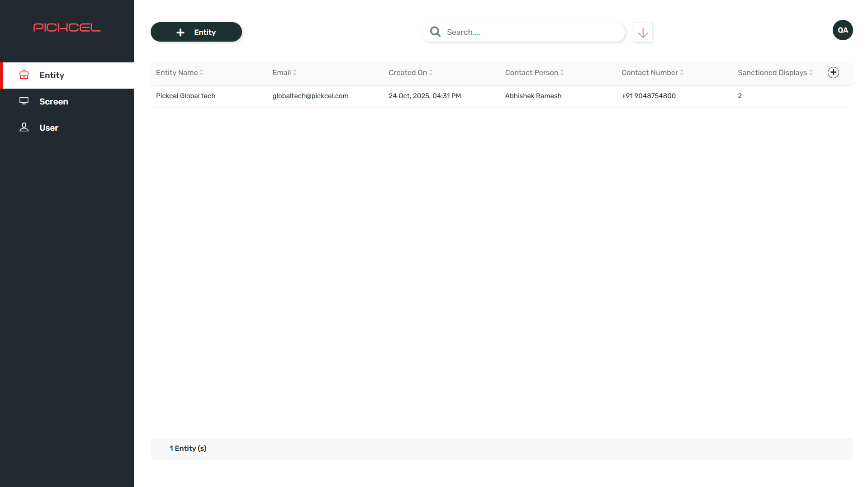This screenshot has width=868, height=487.
Task: Open sort options on Created On header
Action: (x=430, y=72)
